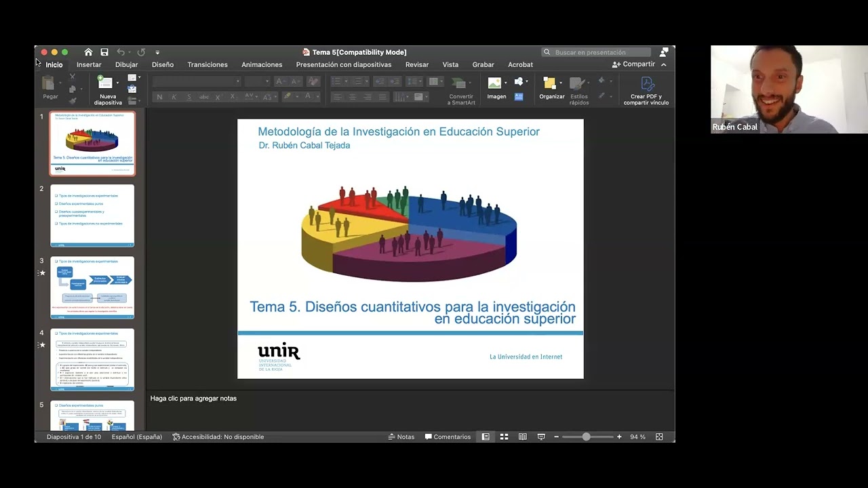Fit slide to window icon
868x488 pixels.
pos(659,437)
